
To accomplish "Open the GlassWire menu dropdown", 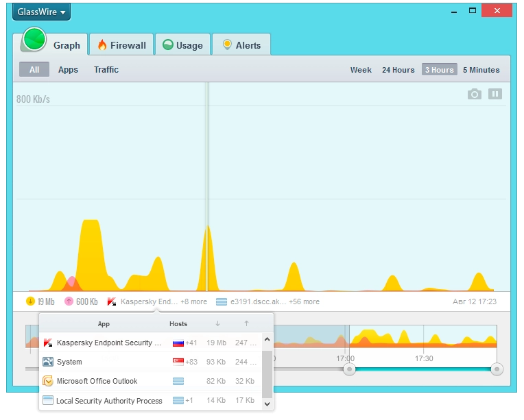I will 41,12.
